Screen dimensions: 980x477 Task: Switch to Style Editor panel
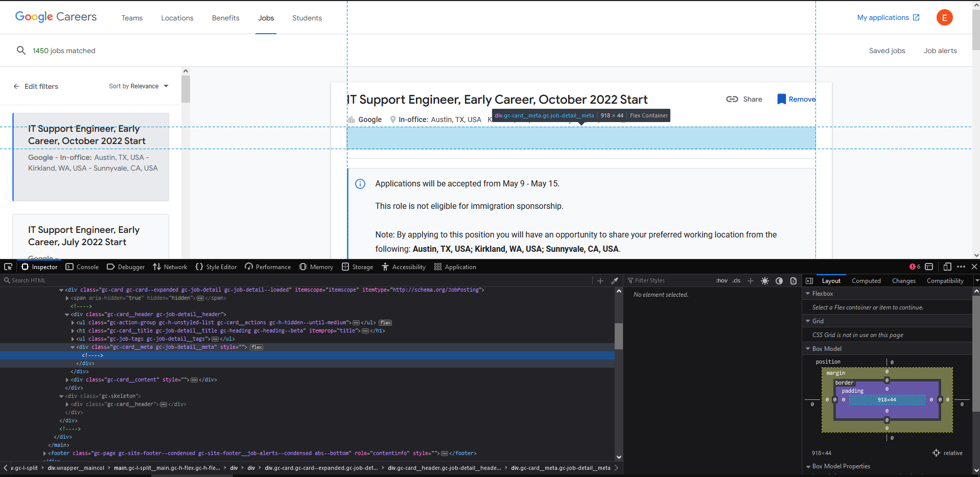click(x=216, y=267)
